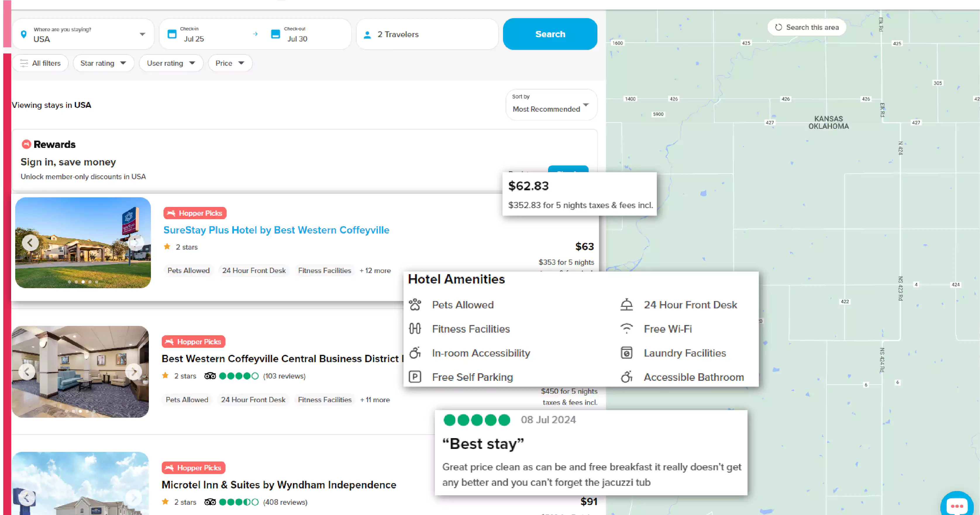Click the 24 Hour Front Desk tag on SureStay
The width and height of the screenshot is (980, 515).
pos(254,270)
